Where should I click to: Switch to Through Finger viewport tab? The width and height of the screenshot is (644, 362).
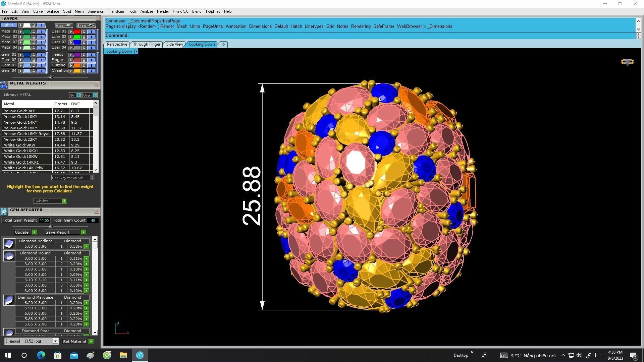click(147, 44)
